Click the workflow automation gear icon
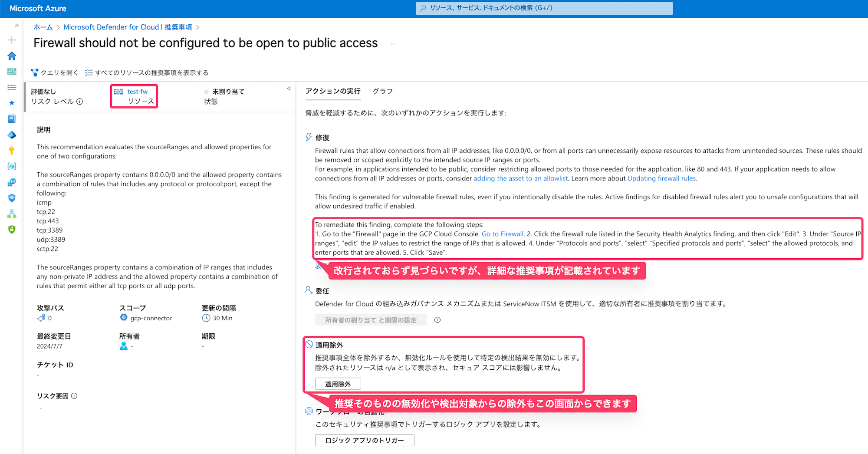The image size is (868, 454). tap(309, 411)
